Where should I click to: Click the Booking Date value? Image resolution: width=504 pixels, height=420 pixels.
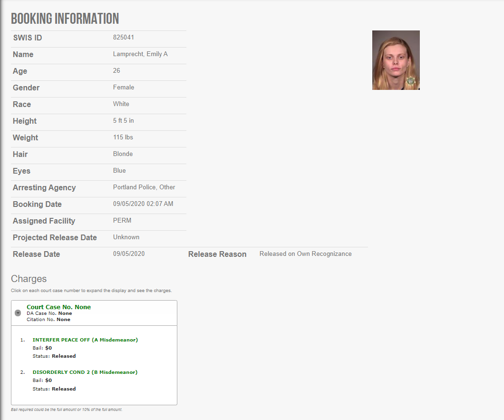tap(143, 204)
